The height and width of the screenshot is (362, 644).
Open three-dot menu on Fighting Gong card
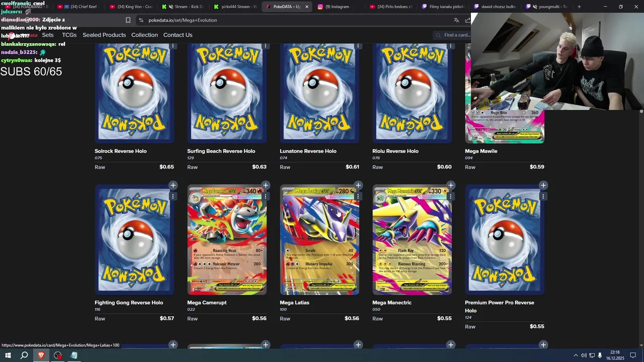coord(173,197)
